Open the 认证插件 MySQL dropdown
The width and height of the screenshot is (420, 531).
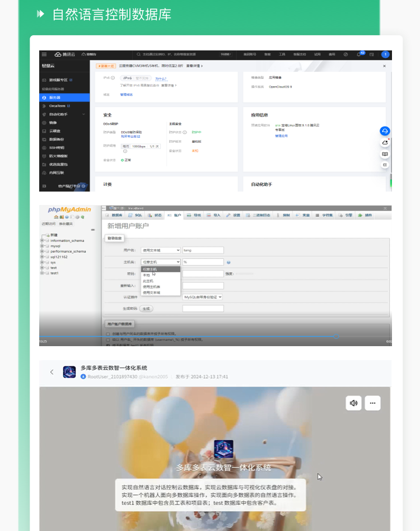click(x=203, y=297)
